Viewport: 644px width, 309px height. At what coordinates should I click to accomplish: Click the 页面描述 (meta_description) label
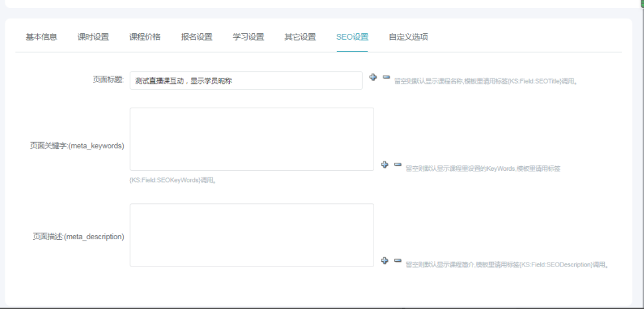78,236
